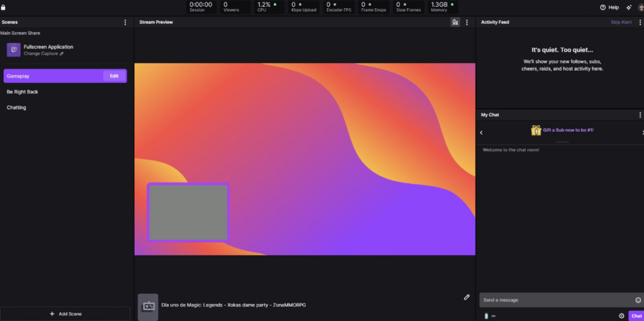Click the Kbps Upload stat
The width and height of the screenshot is (644, 321).
tap(304, 7)
